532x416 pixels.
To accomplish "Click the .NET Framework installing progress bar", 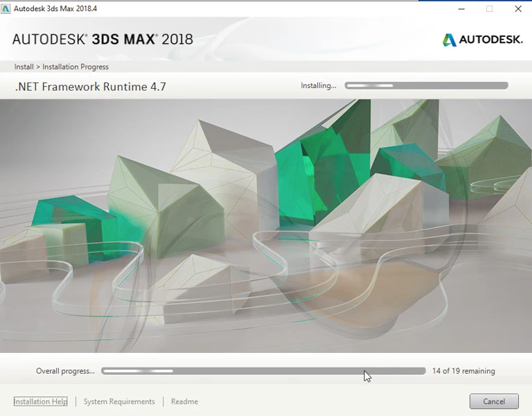I will coord(427,85).
